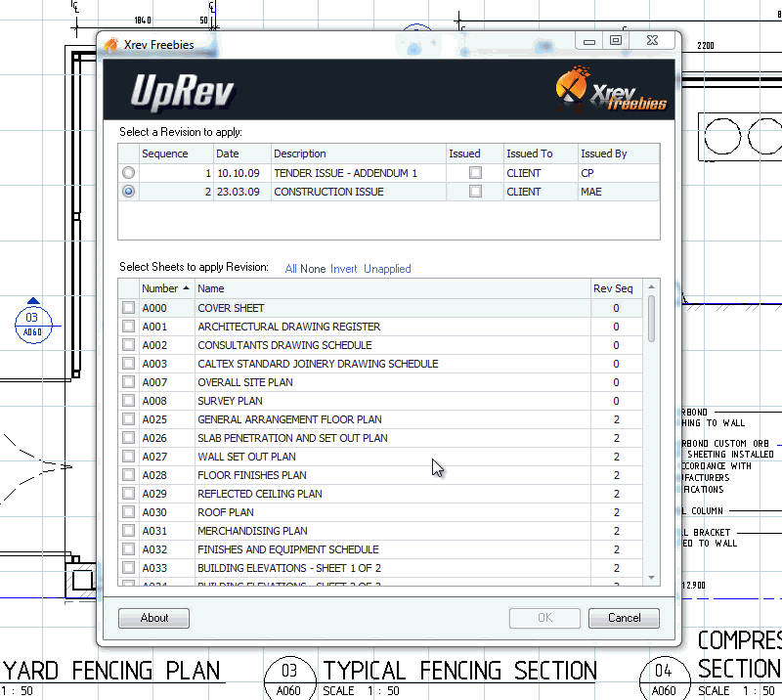Click the Unapplied selection link
Viewport: 782px width, 700px height.
click(387, 269)
